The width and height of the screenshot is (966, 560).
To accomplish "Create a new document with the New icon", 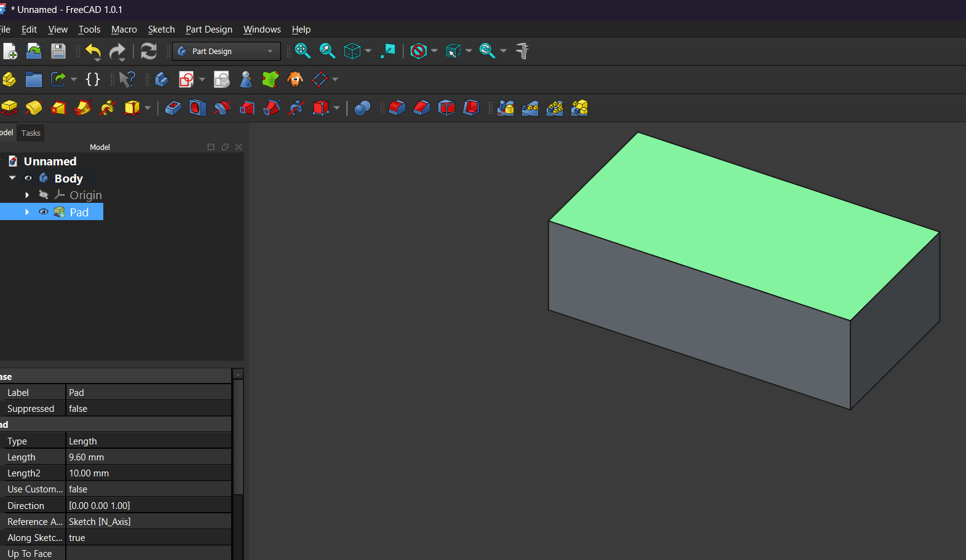I will click(10, 51).
